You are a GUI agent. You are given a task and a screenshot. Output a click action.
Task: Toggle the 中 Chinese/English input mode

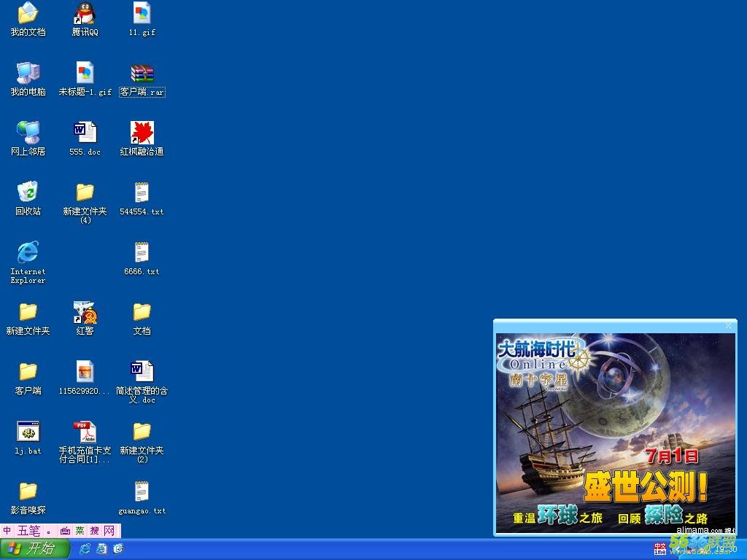[7, 531]
